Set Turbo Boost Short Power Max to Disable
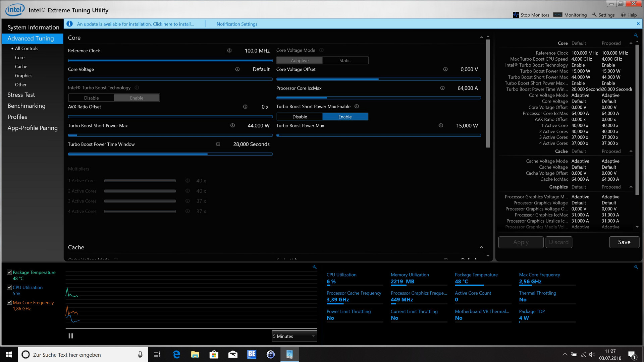644x362 pixels. pyautogui.click(x=300, y=117)
